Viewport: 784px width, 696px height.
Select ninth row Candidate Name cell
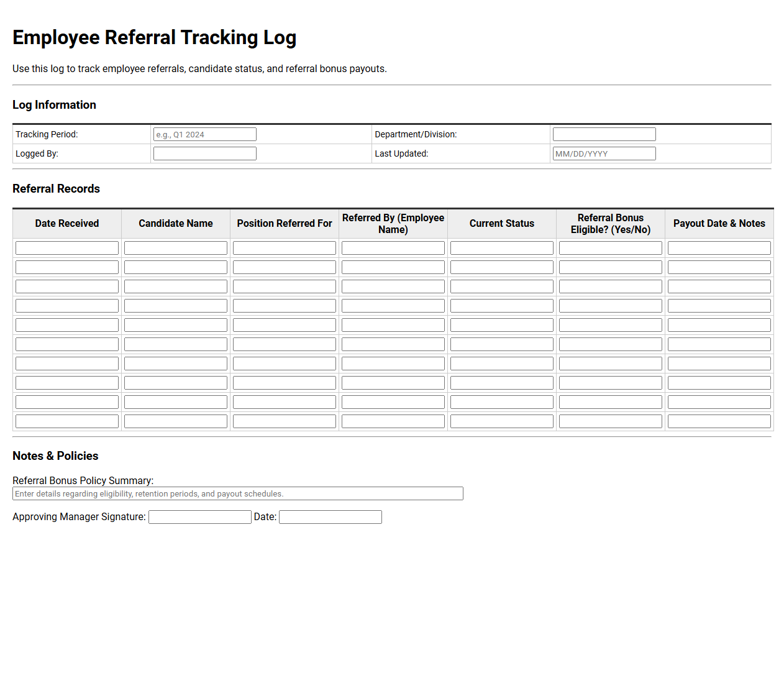pos(176,402)
